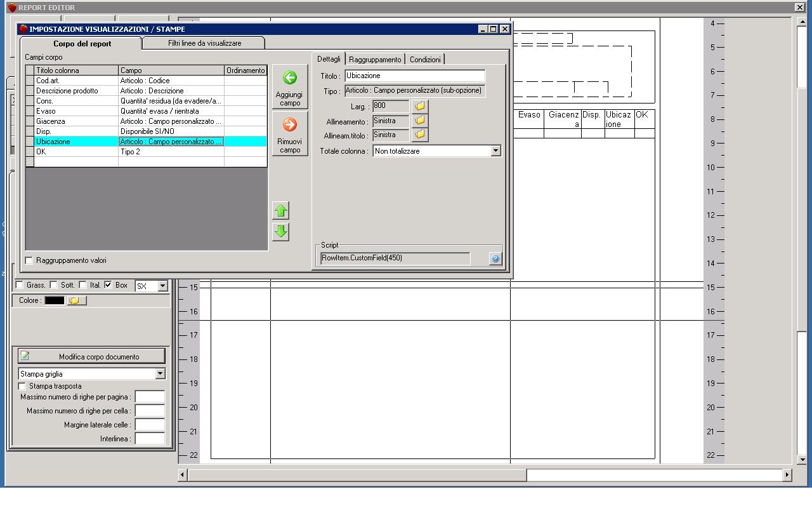Focus the Margine laterale celle field

pyautogui.click(x=150, y=425)
